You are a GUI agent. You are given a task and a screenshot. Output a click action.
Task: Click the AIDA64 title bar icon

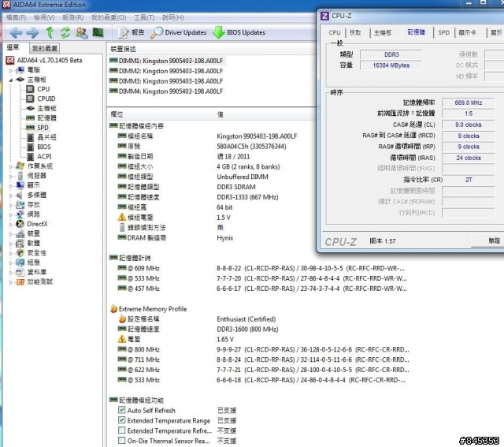[6, 5]
